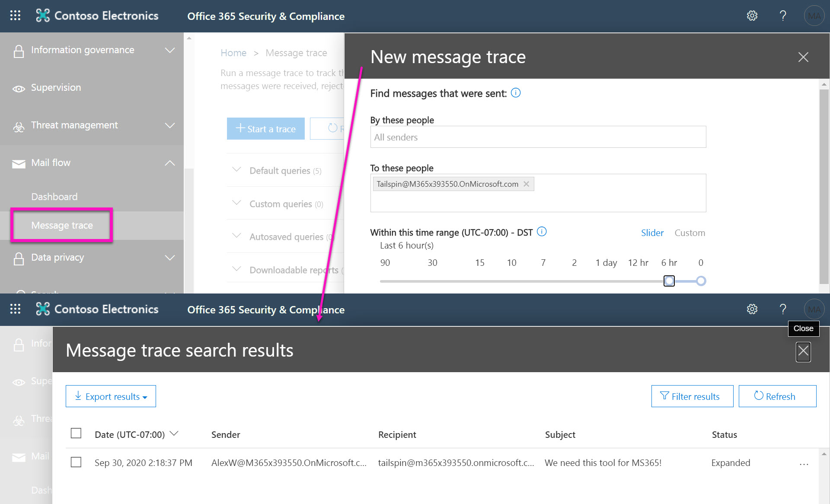Screen dimensions: 830x504
Task: Click Filter results button
Action: tap(692, 396)
